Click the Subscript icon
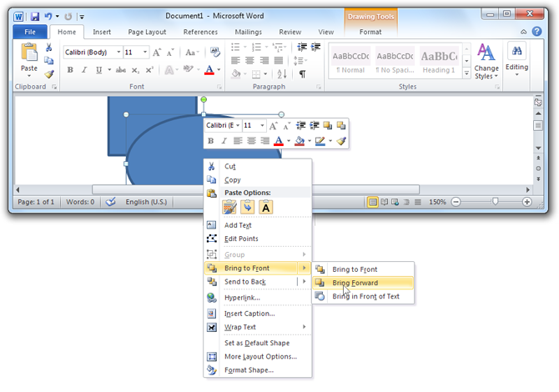The height and width of the screenshot is (392, 559). point(135,70)
